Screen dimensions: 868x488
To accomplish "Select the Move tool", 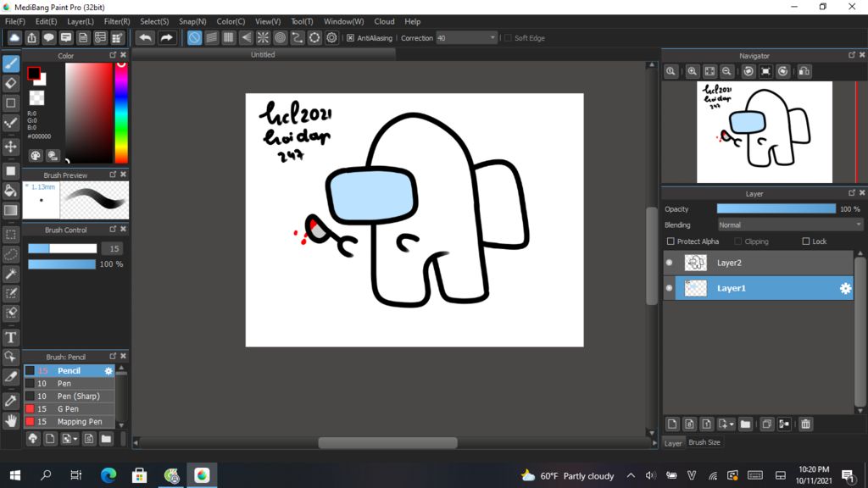I will click(11, 147).
